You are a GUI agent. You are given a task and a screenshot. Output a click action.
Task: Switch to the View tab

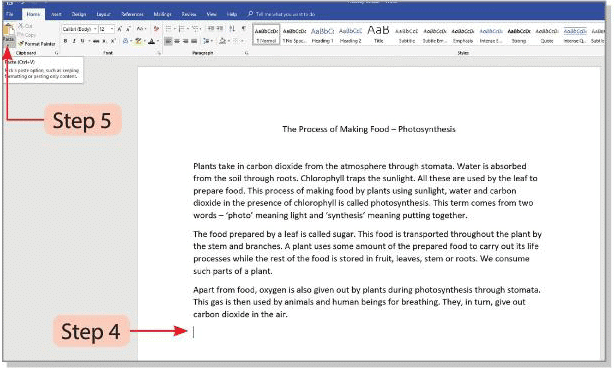click(x=211, y=14)
